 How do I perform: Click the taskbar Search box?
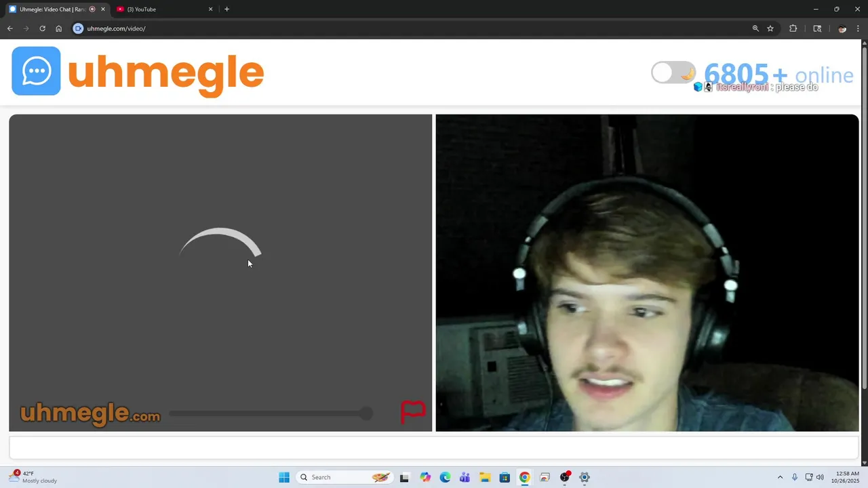click(344, 477)
